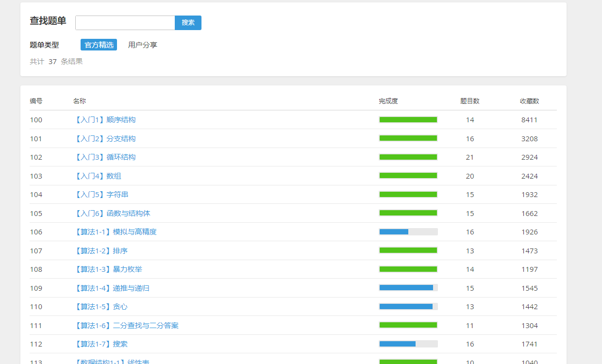The height and width of the screenshot is (364, 602).
Task: Click the 题目数 column header
Action: click(470, 101)
